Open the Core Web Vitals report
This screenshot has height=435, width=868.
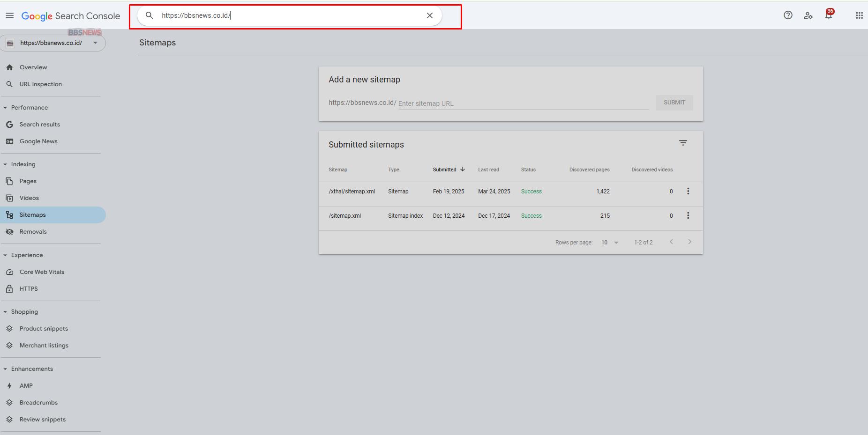point(42,272)
